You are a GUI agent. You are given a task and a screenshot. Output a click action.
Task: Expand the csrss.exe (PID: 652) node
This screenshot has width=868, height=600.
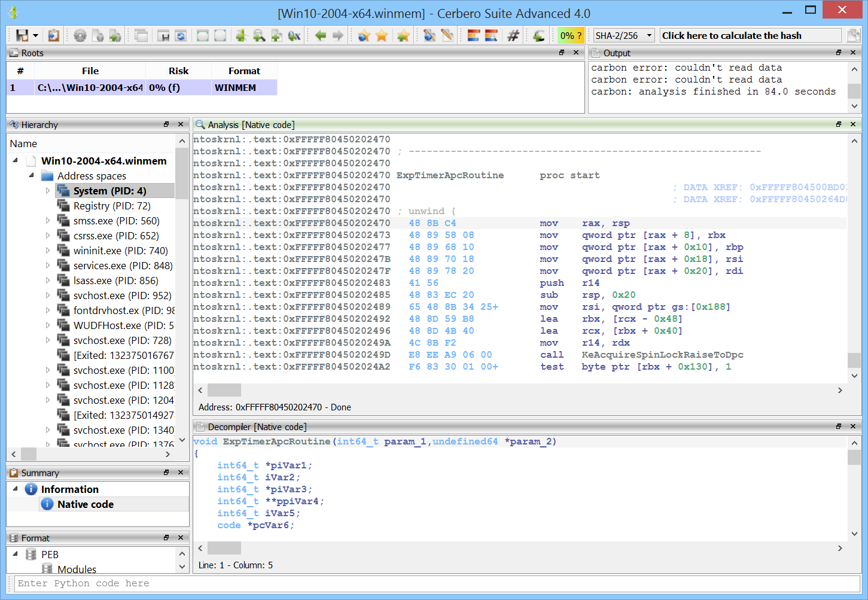(x=48, y=236)
